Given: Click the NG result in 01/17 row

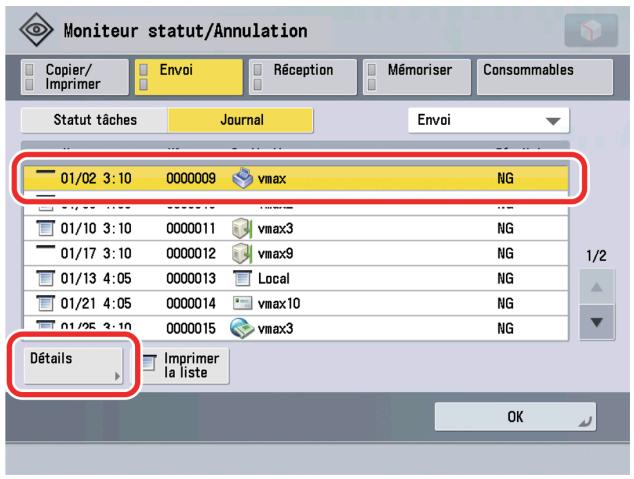Looking at the screenshot, I should coord(505,253).
